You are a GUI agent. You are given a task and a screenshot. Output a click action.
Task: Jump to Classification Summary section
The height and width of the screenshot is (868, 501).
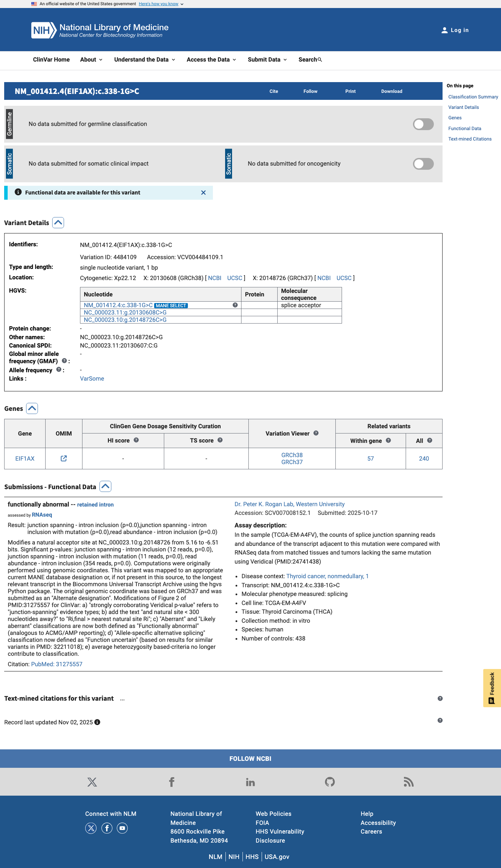pyautogui.click(x=473, y=97)
